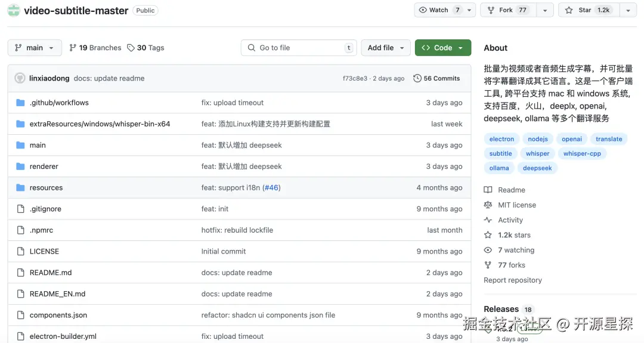Click the file icon for README.md

point(20,273)
